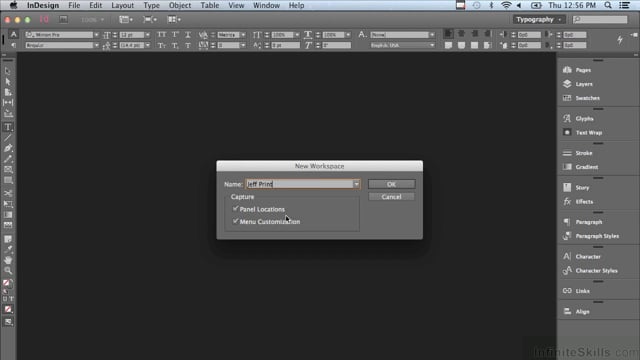Select the Zoom tool
Screen dimensions: 640x360
pyautogui.click(x=8, y=270)
